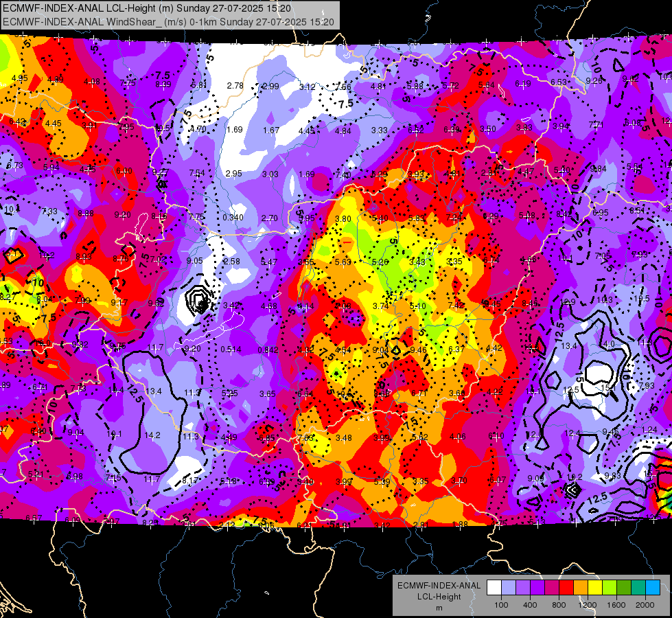Viewport: 672px width, 618px height.
Task: Click the legend tick label 2000
Action: (x=645, y=605)
